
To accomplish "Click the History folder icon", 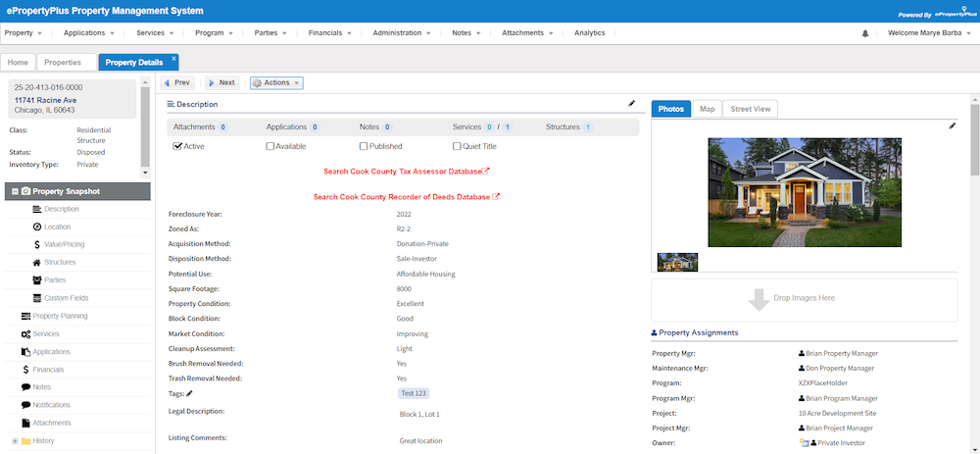I will click(25, 441).
